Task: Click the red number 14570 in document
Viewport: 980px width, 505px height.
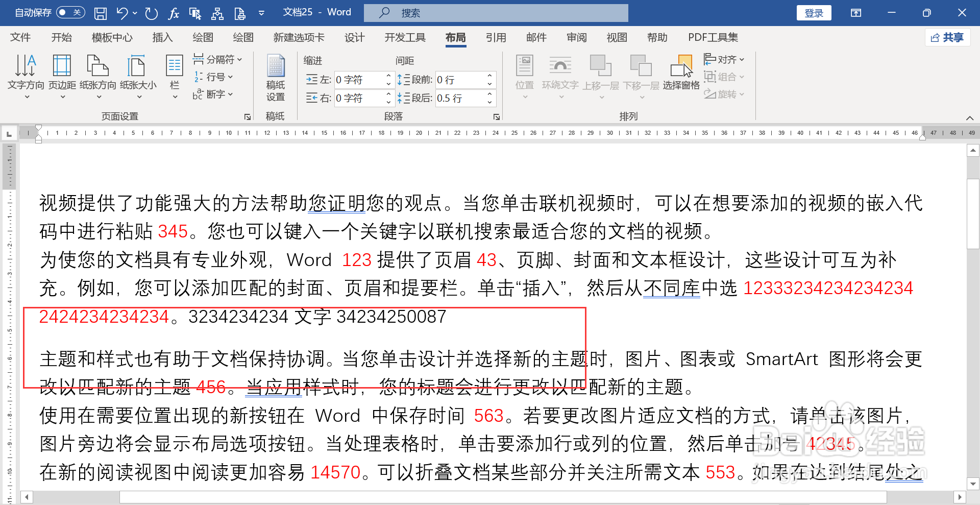Action: (335, 473)
